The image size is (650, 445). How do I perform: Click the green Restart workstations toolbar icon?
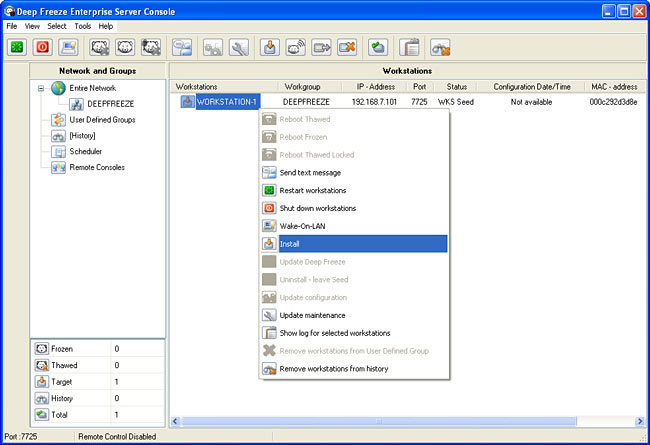click(17, 47)
